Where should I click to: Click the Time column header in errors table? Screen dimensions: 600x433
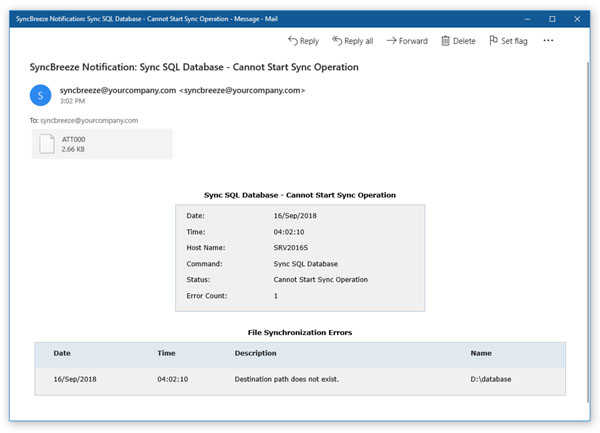(166, 353)
